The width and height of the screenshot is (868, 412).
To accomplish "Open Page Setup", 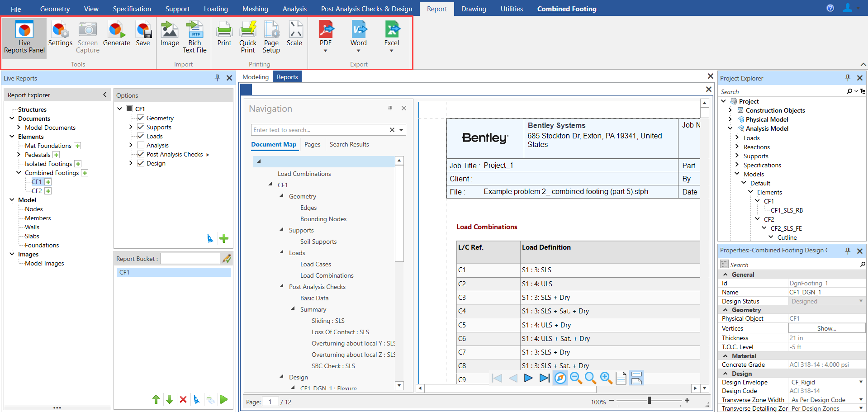I will pos(271,38).
